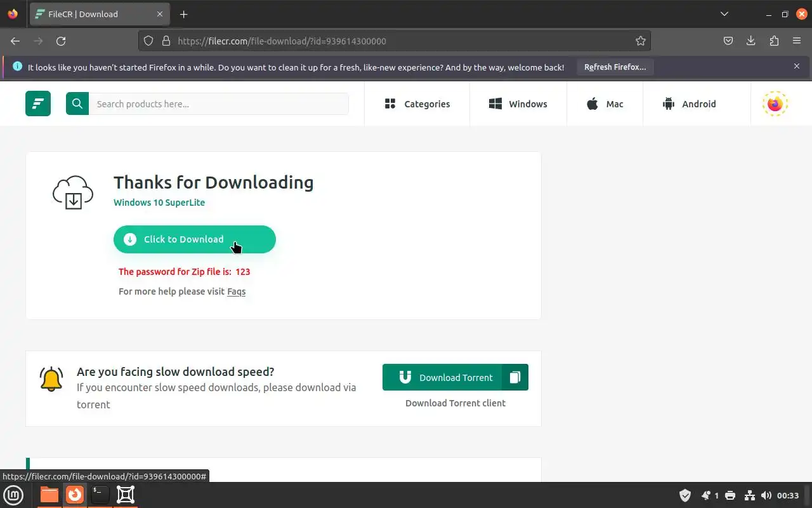Viewport: 812px width, 508px height.
Task: Open the Categories menu
Action: pos(417,104)
